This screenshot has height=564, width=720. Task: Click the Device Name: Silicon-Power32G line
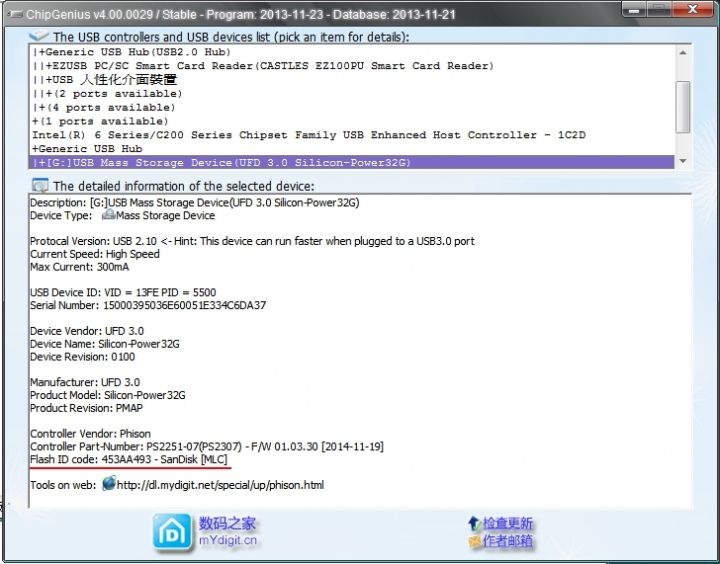coord(105,344)
